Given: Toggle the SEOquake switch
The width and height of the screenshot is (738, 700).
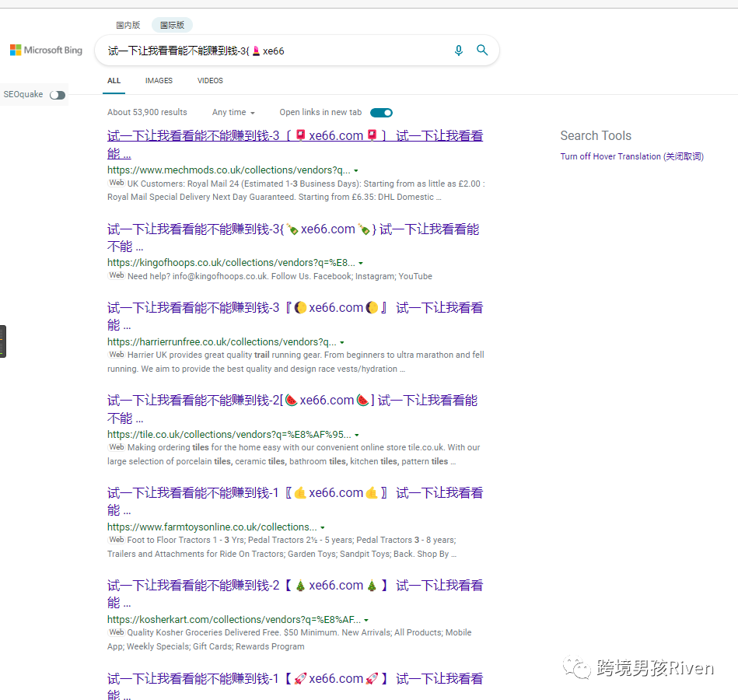Looking at the screenshot, I should tap(58, 95).
